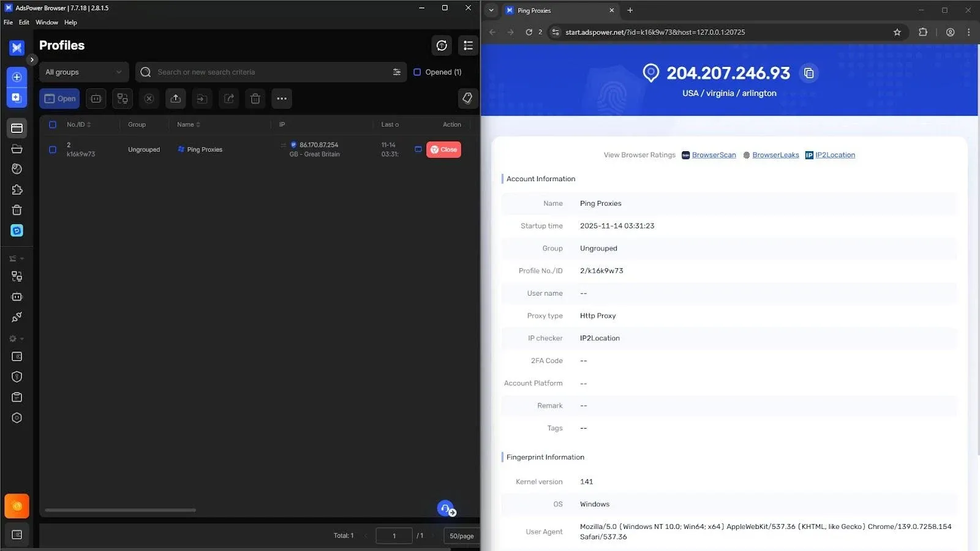Open the search filter settings icon
Screen dimensions: 980x551
[x=397, y=72]
